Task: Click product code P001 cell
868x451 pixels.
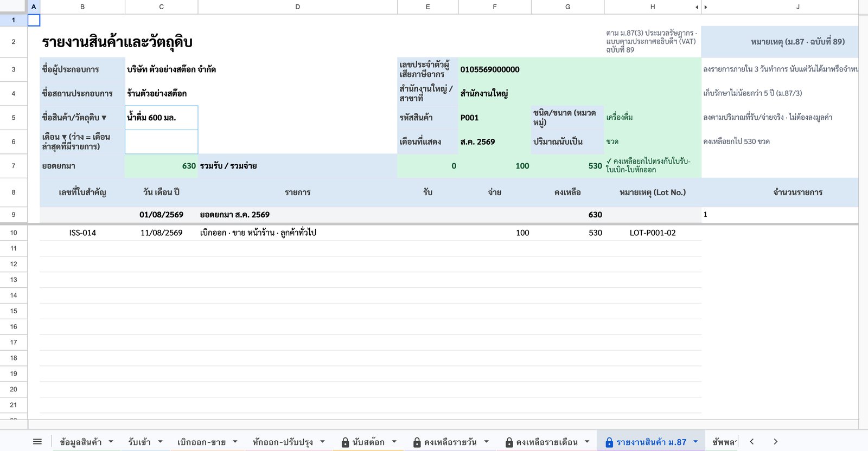Action: point(494,118)
